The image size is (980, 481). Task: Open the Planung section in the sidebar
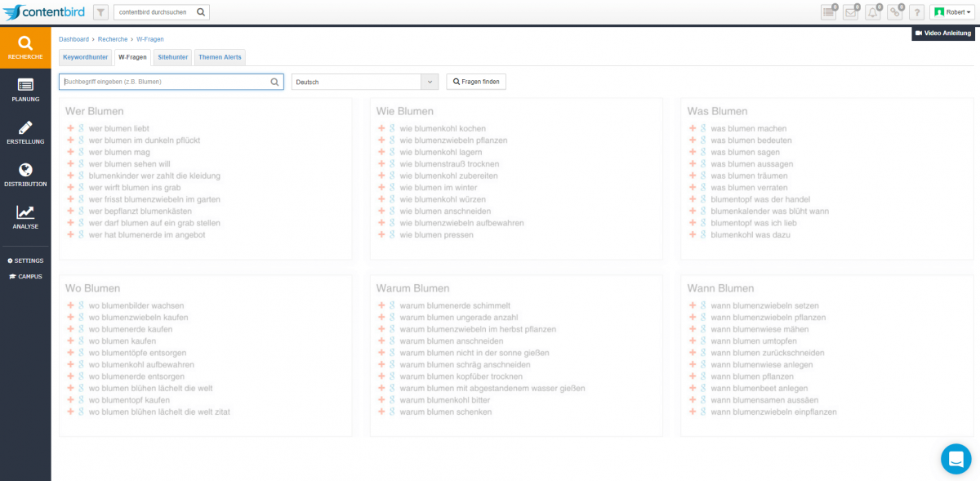[x=25, y=90]
